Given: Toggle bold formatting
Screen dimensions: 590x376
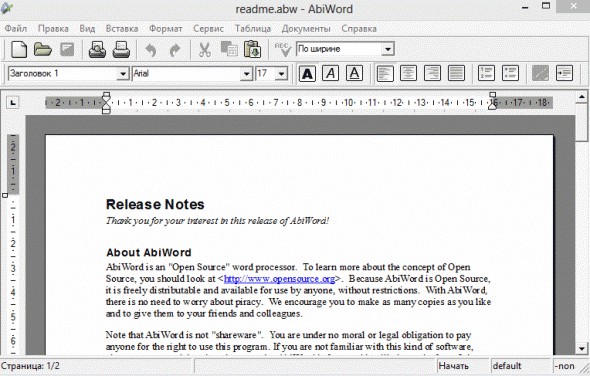Looking at the screenshot, I should pos(307,73).
